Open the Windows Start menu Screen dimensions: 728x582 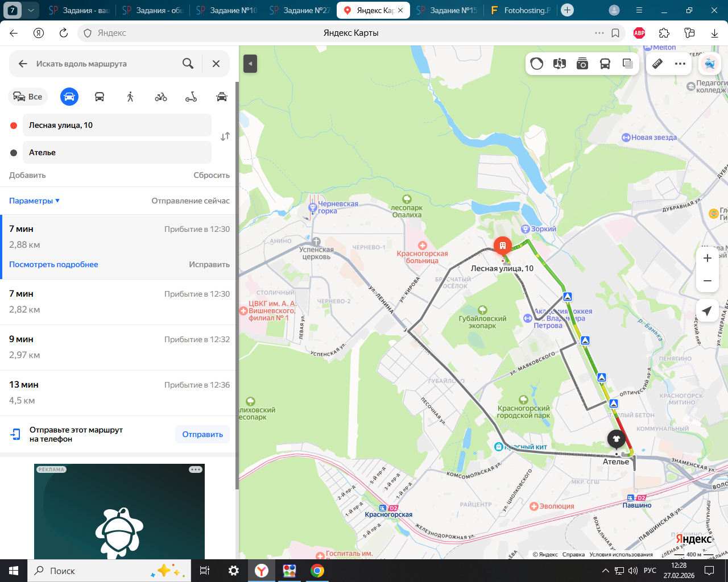point(14,571)
